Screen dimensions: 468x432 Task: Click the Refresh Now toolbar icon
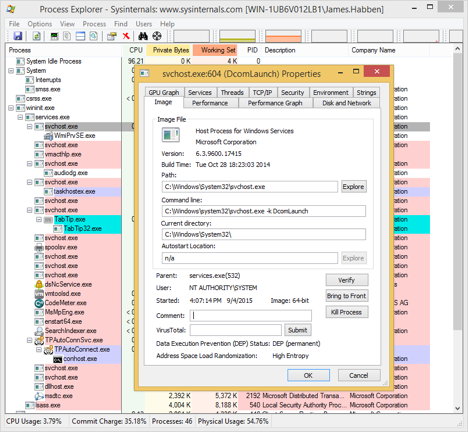click(36, 36)
